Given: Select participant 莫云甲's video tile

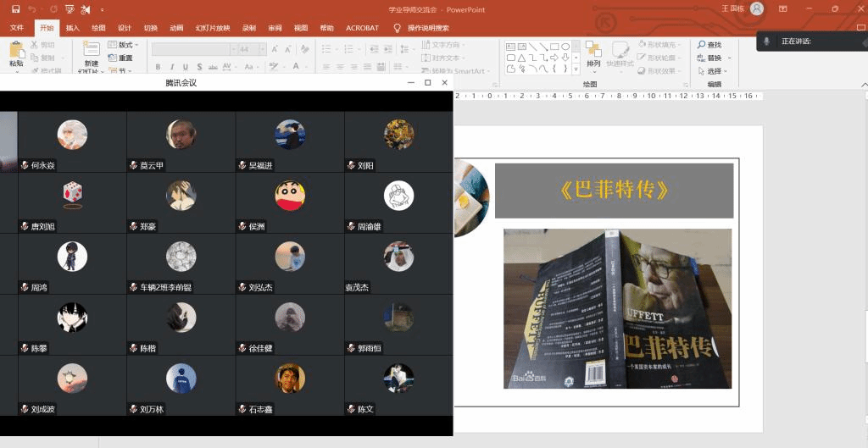Looking at the screenshot, I should pos(181,141).
